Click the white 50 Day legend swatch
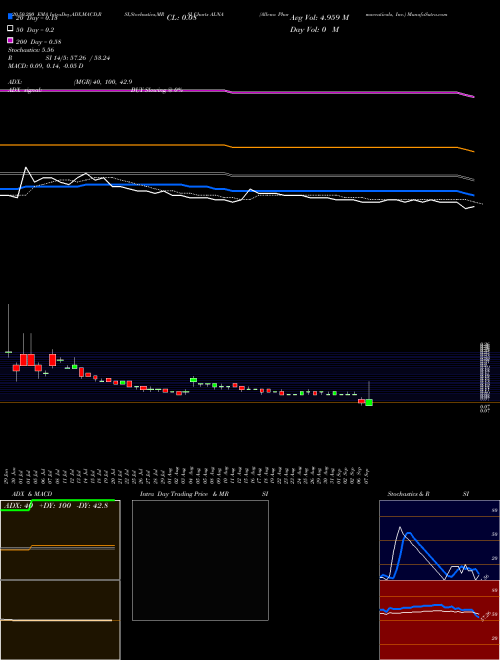This screenshot has width=500, height=660. tap(11, 29)
